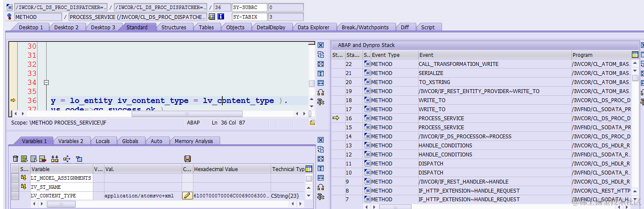The image size is (644, 209).
Task: Select row marker for LT_MODEL_ASSIGNMENTS variable
Action: coord(15,178)
